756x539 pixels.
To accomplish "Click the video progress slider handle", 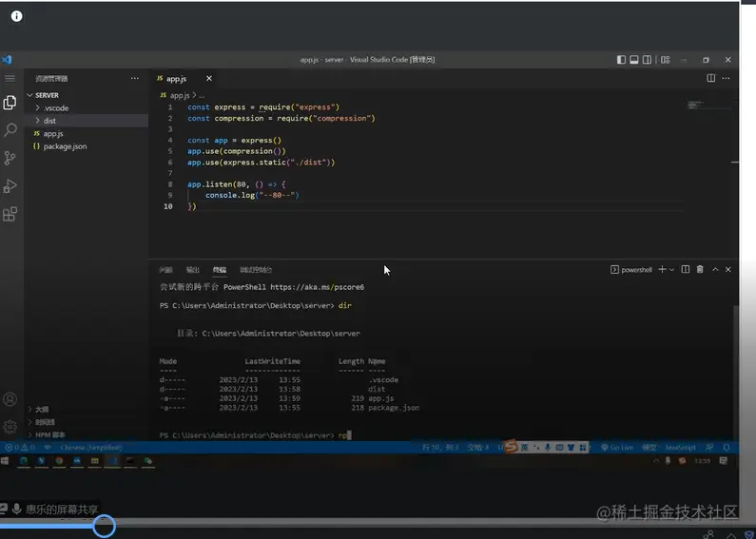I will click(104, 526).
